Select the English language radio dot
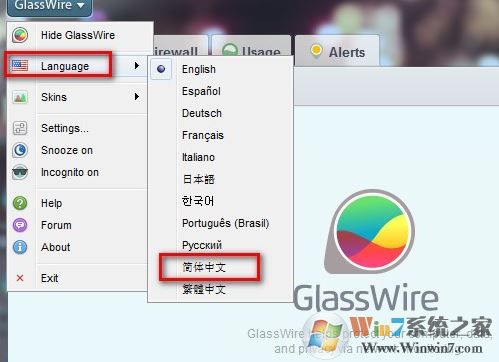Viewport: 499px width, 362px height. point(161,69)
